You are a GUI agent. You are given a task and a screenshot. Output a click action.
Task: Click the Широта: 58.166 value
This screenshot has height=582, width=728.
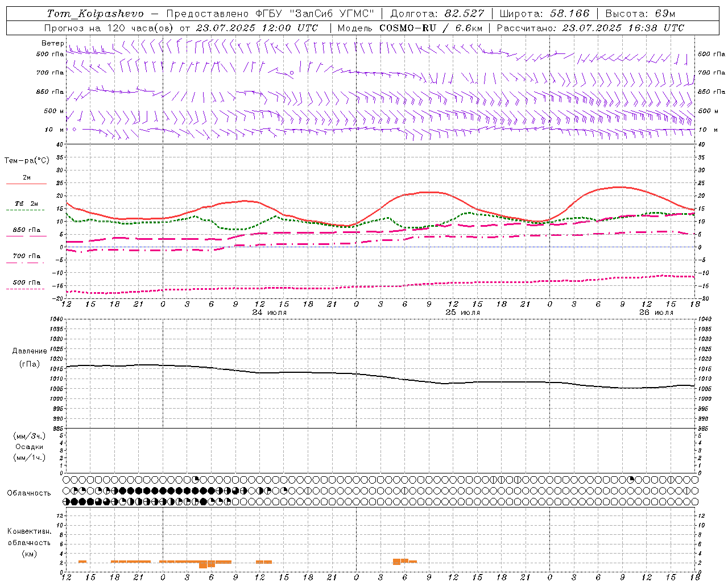click(545, 14)
